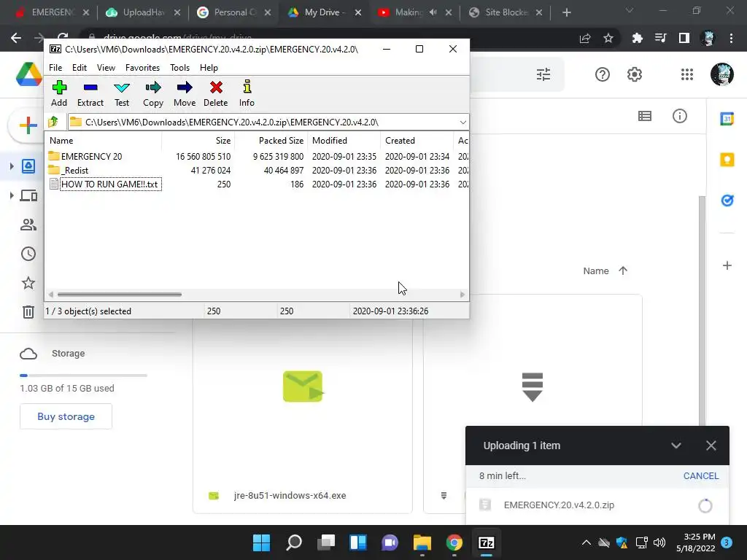Show Drive details info panel

[x=680, y=116]
